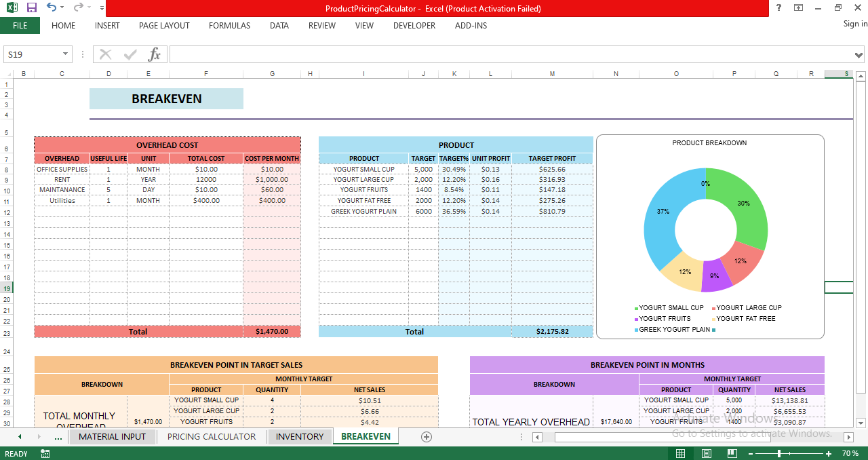Image resolution: width=868 pixels, height=460 pixels.
Task: Select column M header
Action: [552, 74]
